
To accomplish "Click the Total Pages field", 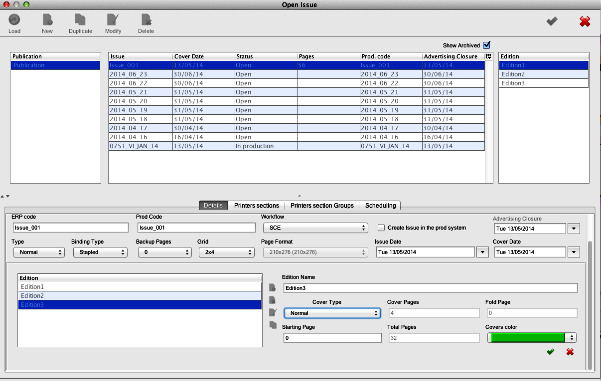I will tap(434, 338).
